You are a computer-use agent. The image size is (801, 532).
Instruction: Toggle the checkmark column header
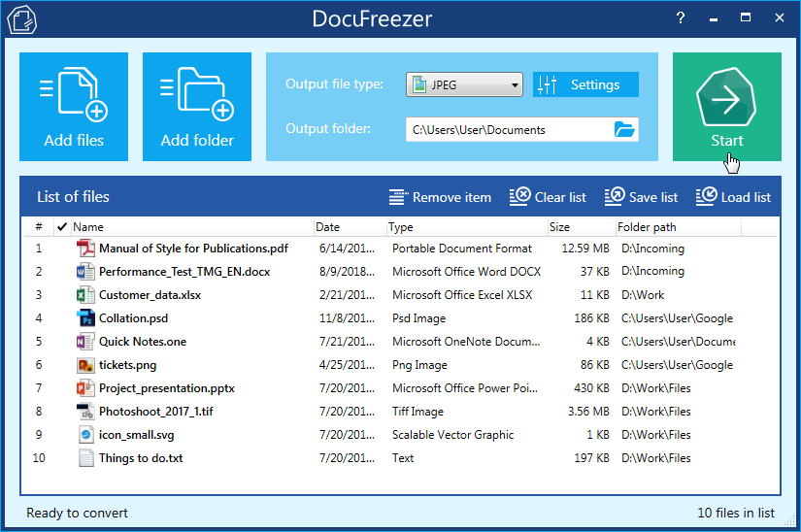[x=62, y=227]
